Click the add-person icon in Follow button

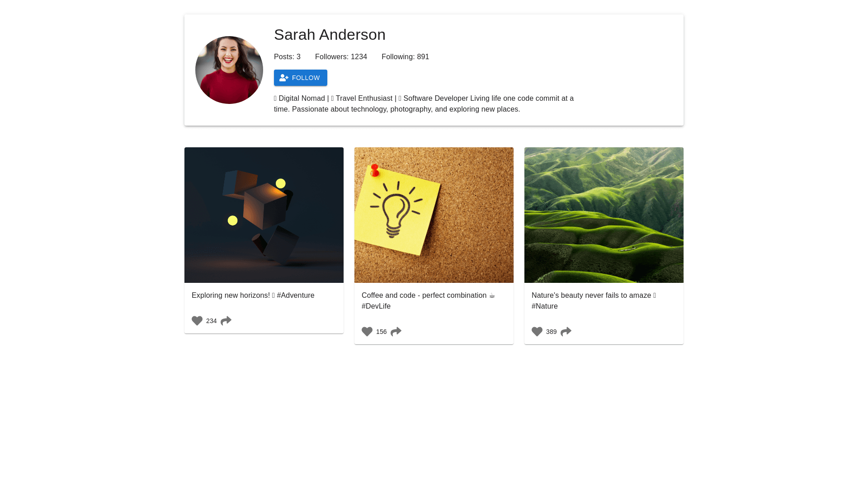[284, 78]
